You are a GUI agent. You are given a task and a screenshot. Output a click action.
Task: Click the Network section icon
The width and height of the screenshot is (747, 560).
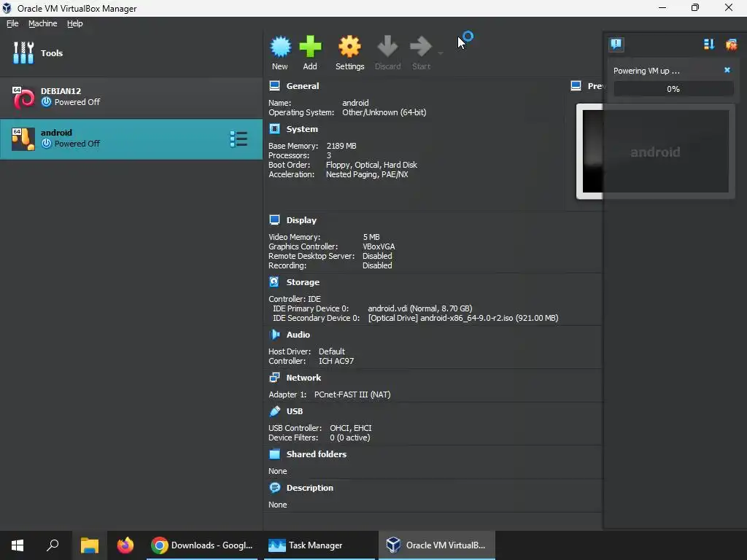click(x=274, y=378)
